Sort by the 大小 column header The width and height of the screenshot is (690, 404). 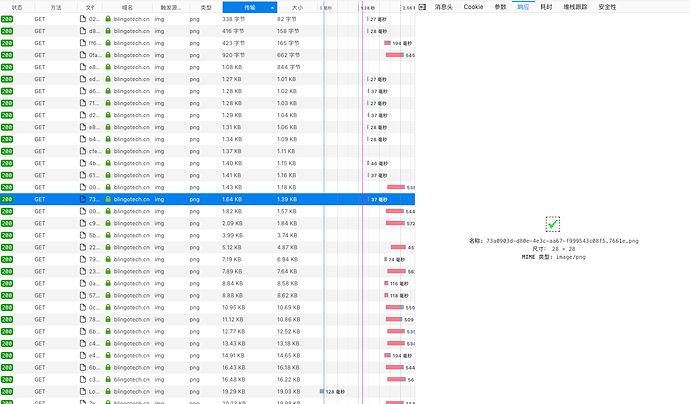point(297,7)
